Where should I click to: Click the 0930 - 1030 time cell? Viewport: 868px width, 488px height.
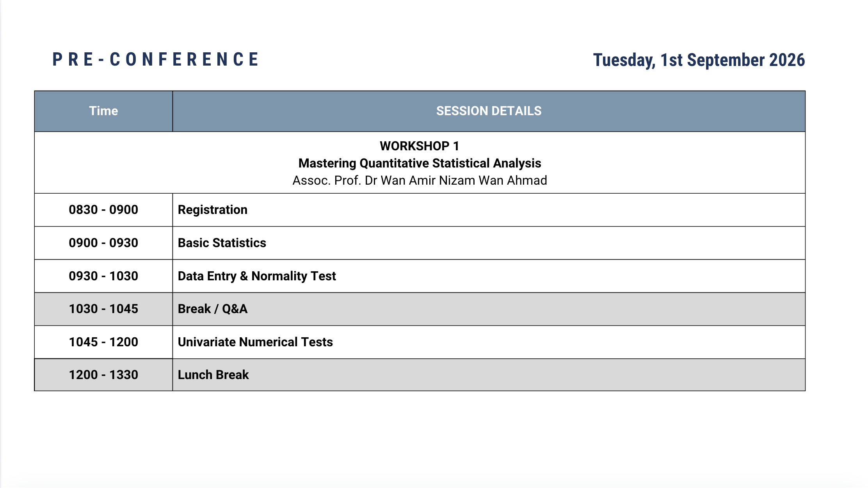click(103, 276)
